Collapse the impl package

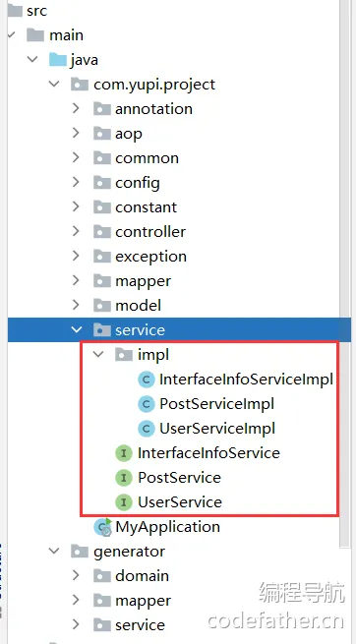(x=98, y=354)
